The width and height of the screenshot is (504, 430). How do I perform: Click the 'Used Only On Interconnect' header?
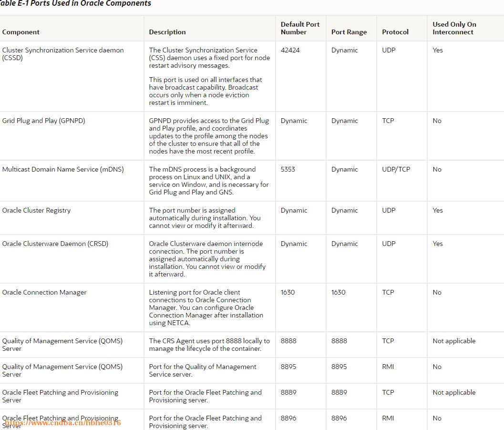(454, 28)
